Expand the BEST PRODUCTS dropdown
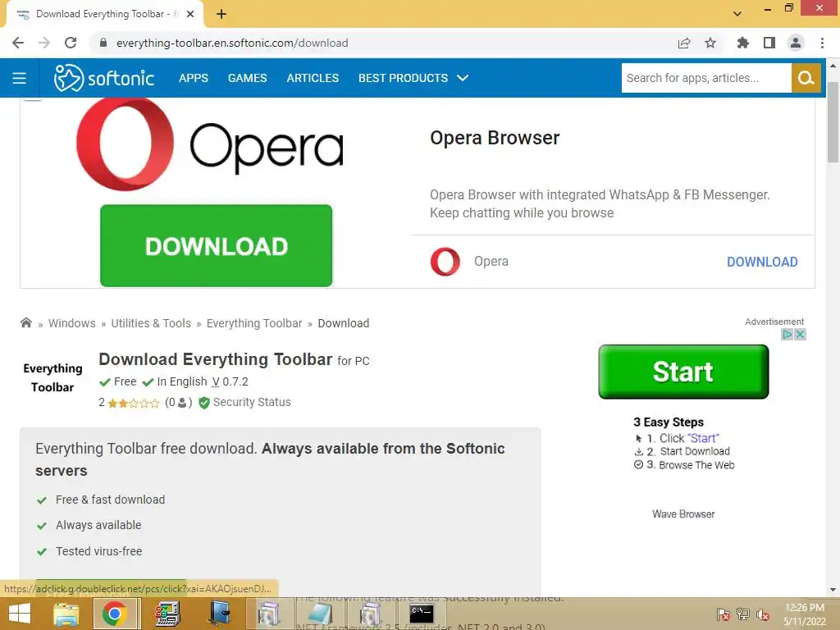840x630 pixels. coord(413,78)
